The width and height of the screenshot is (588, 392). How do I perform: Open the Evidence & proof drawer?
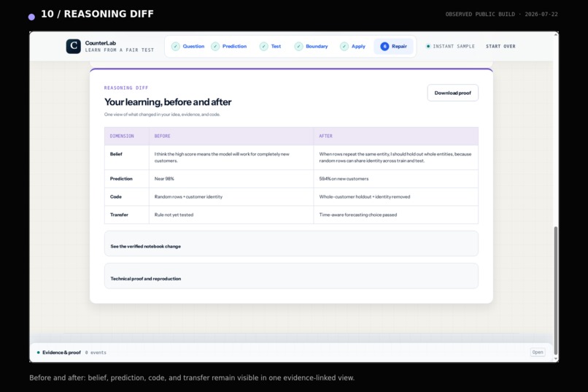(x=538, y=353)
